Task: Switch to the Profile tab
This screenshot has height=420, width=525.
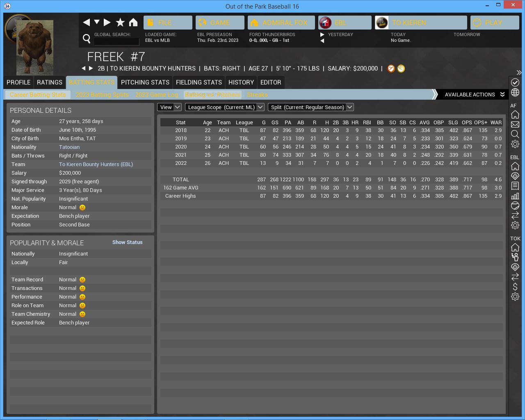Action: point(18,82)
